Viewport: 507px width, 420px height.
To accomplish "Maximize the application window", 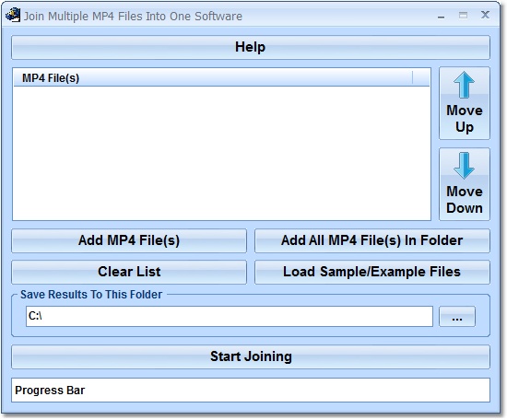I will pyautogui.click(x=463, y=15).
